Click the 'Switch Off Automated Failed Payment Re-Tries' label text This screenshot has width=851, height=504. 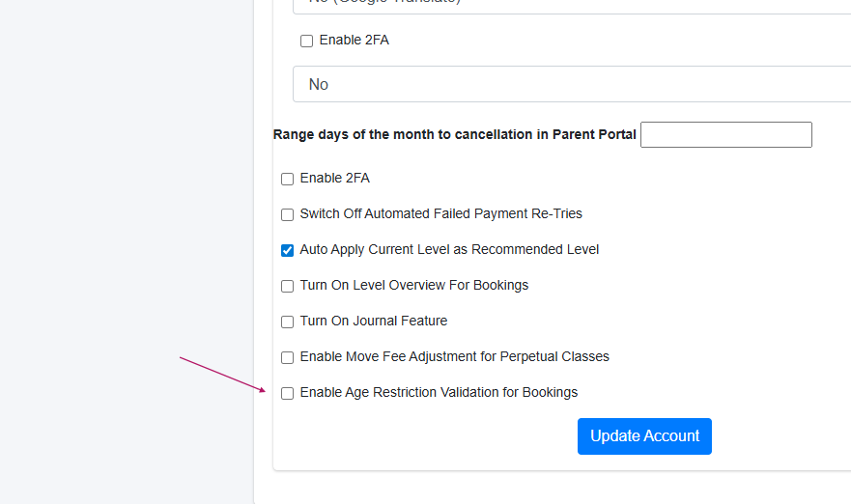[x=440, y=213]
